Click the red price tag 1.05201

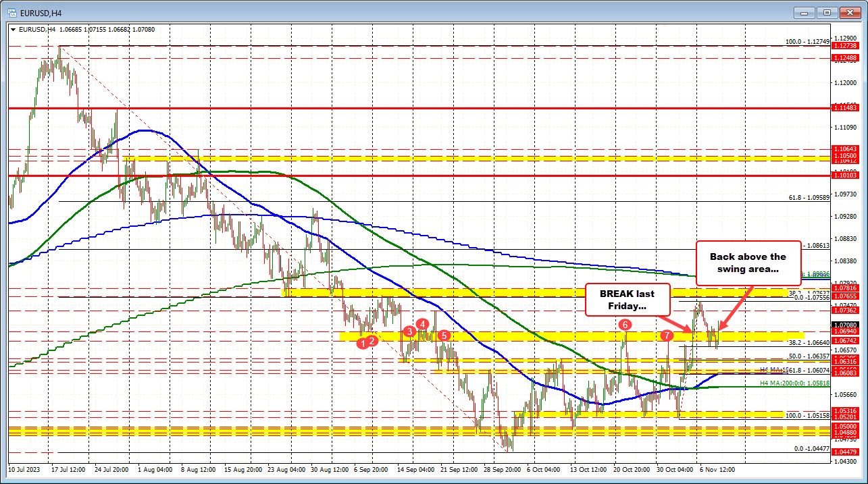point(845,417)
